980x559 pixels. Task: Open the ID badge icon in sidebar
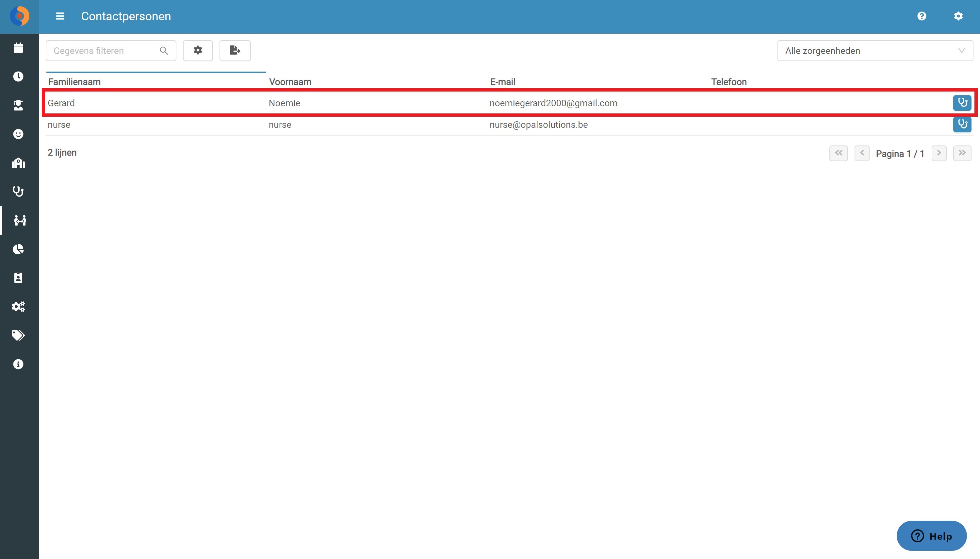[x=18, y=278]
